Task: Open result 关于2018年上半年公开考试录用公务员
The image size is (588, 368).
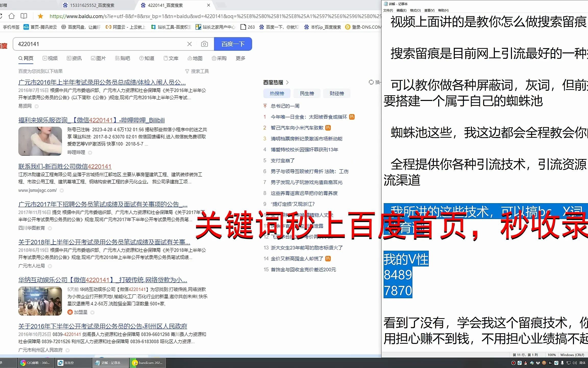Action: tap(104, 242)
